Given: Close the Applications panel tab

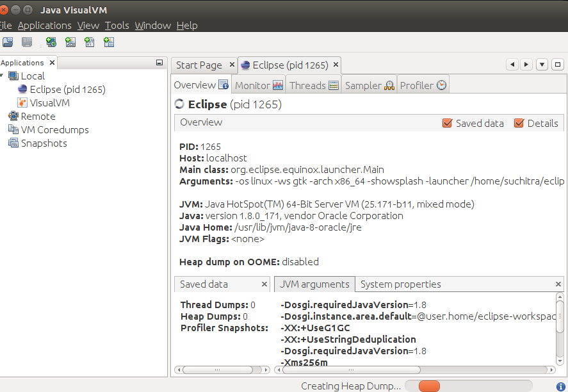Looking at the screenshot, I should click(52, 62).
